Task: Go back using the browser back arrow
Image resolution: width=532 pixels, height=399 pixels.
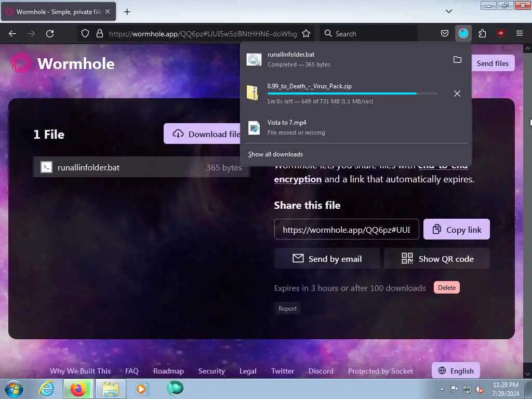Action: coord(12,34)
